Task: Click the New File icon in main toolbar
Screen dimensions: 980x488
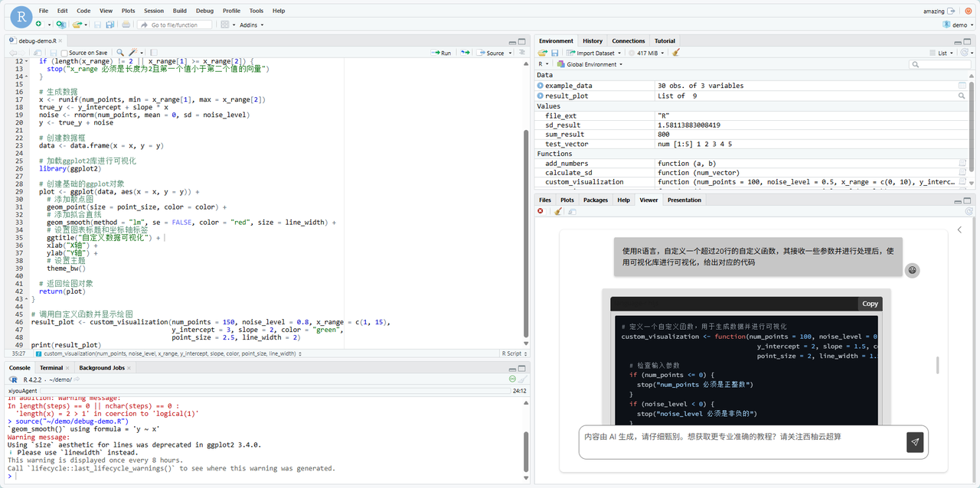Action: [x=38, y=24]
